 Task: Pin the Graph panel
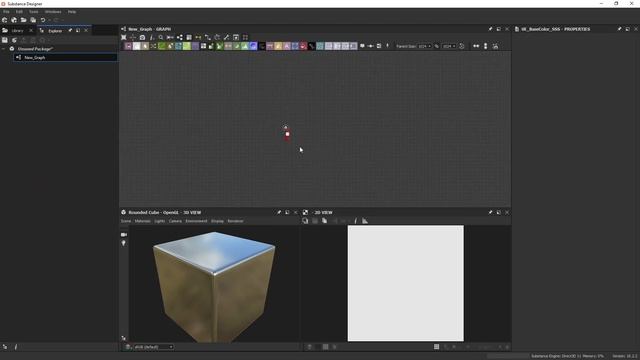point(490,29)
